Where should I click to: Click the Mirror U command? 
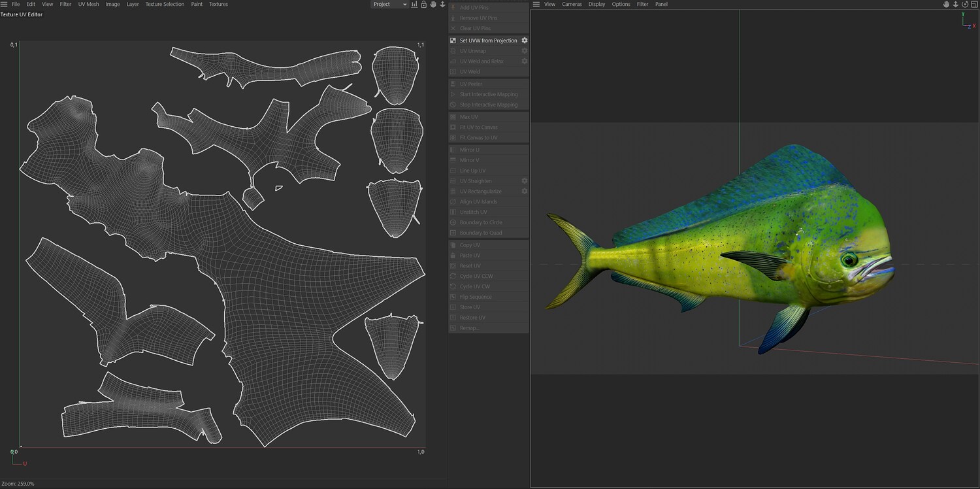[x=469, y=150]
